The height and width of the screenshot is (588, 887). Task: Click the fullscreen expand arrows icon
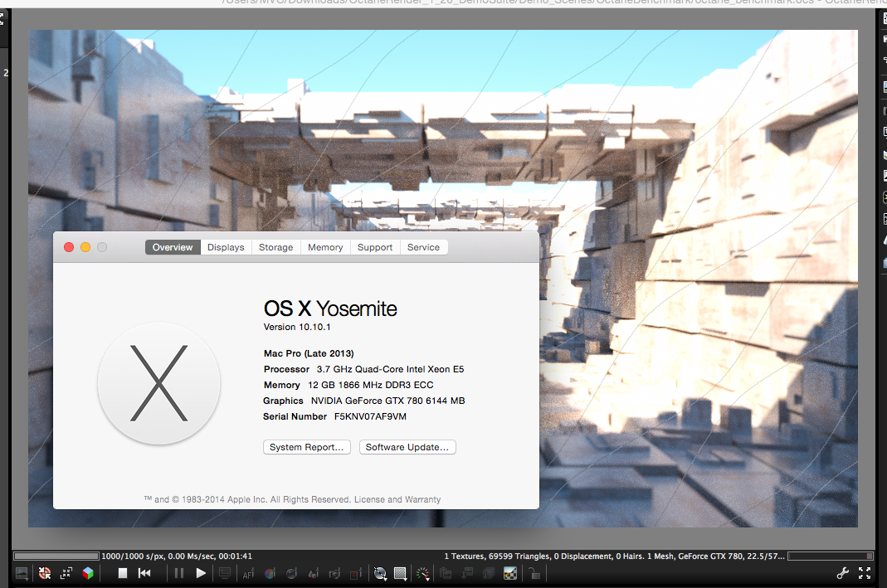pos(865,573)
